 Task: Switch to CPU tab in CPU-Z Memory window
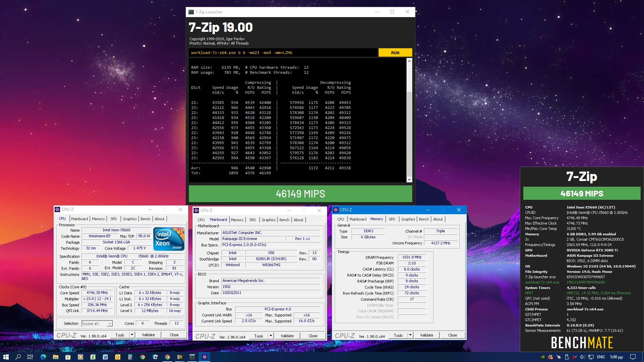[341, 219]
